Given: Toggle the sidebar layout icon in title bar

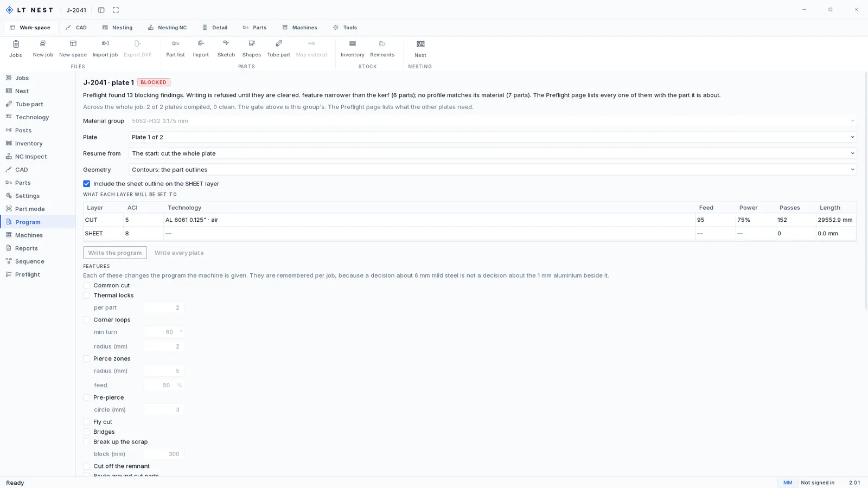Looking at the screenshot, I should click(101, 10).
